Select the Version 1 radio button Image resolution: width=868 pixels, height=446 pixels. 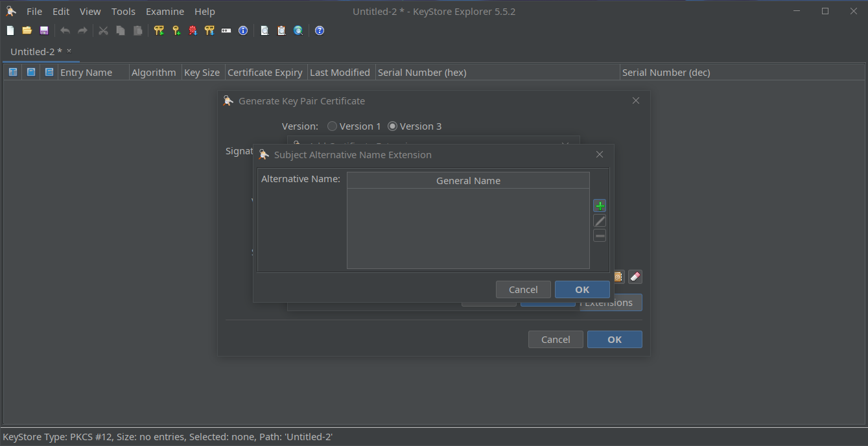click(x=332, y=126)
